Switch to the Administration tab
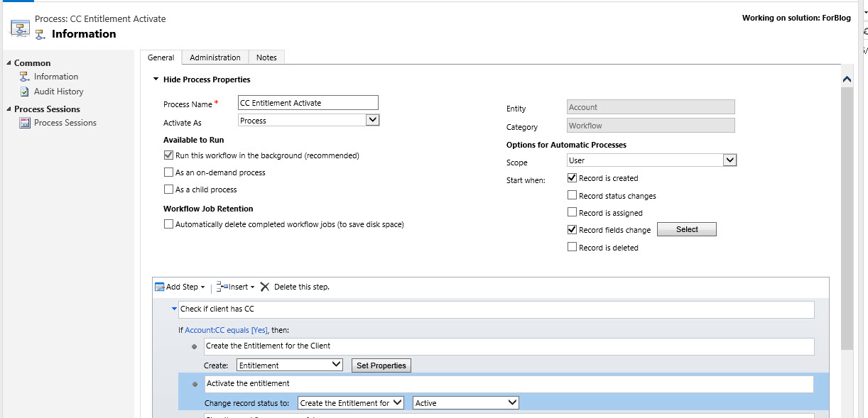868x418 pixels. [x=215, y=57]
